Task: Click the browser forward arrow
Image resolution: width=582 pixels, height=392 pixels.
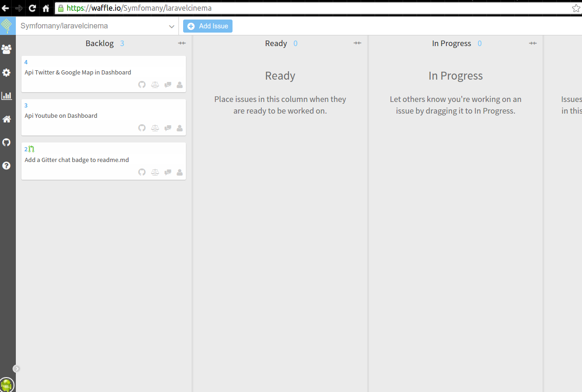Action: pos(19,8)
